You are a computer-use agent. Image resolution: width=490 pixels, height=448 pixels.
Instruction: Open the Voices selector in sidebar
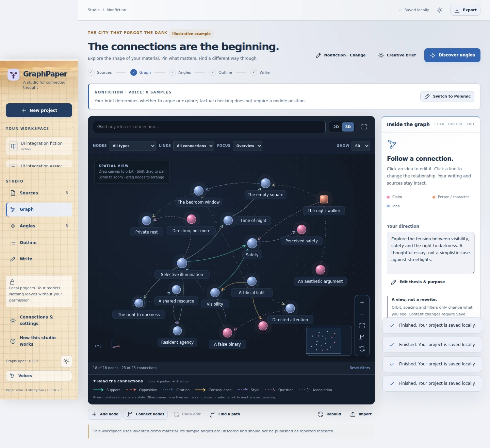point(39,376)
